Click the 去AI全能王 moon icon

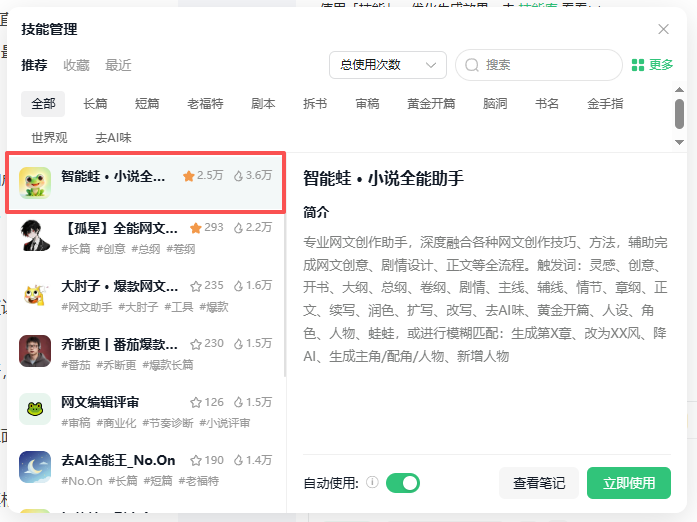pos(35,467)
